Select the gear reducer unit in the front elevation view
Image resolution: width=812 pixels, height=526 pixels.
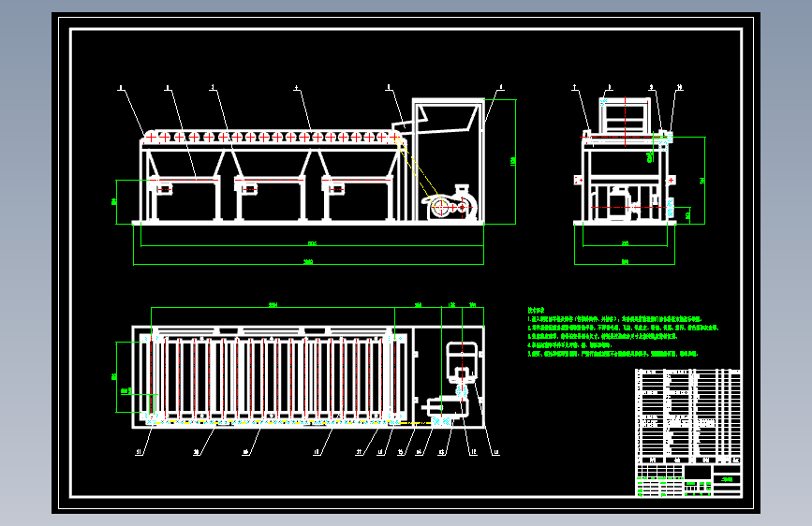450,202
